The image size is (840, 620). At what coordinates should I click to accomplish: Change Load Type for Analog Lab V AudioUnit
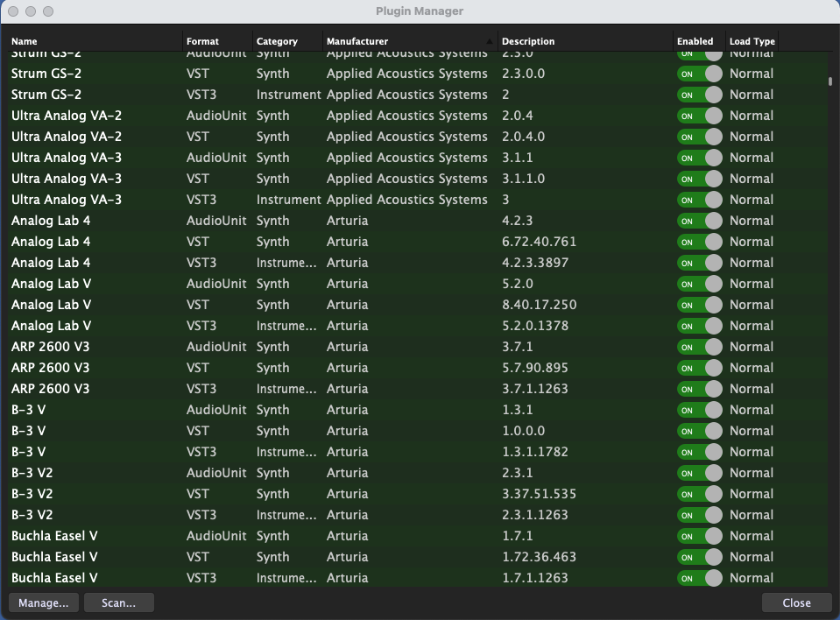(751, 284)
